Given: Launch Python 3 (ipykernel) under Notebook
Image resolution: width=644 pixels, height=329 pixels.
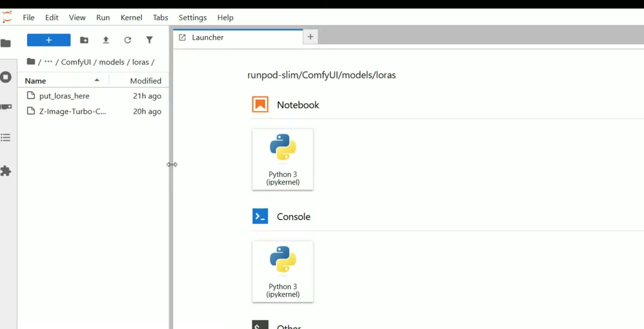Looking at the screenshot, I should click(283, 159).
